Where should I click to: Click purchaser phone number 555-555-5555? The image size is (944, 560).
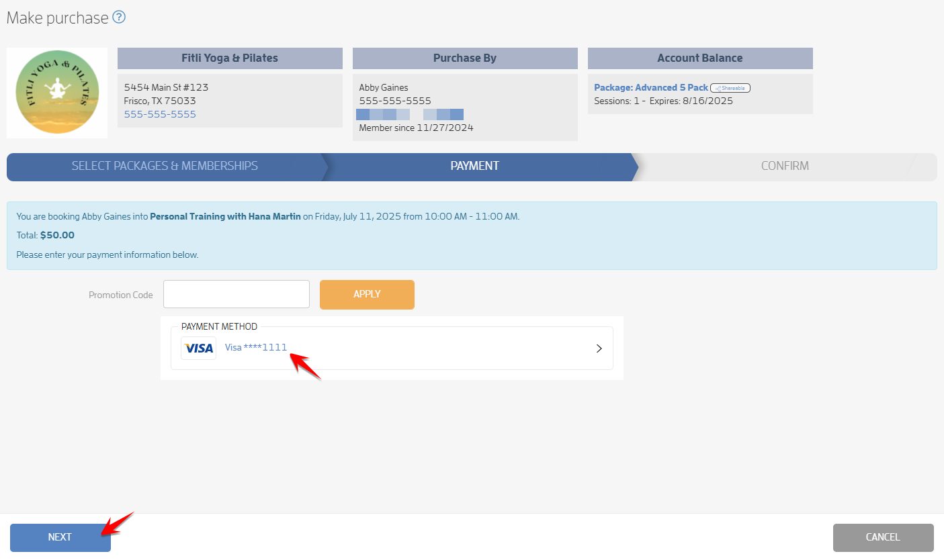coord(395,101)
